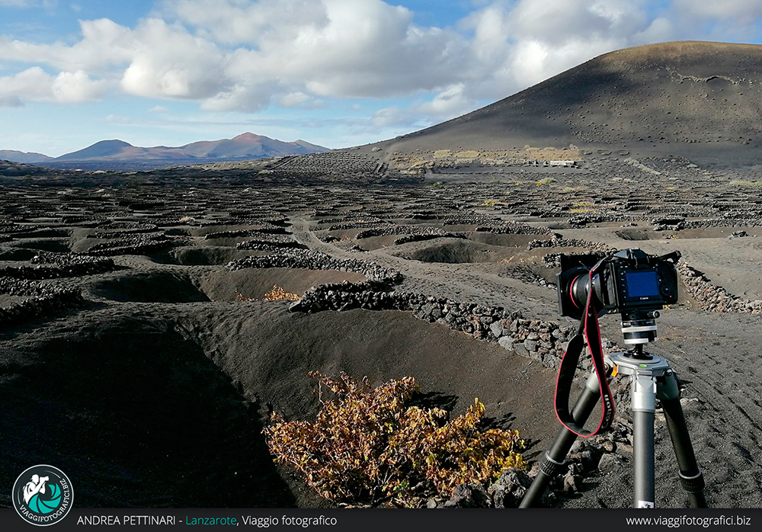Image resolution: width=762 pixels, height=532 pixels.
Task: Click the dark shadowed pit at bottom left
Action: point(114,412)
